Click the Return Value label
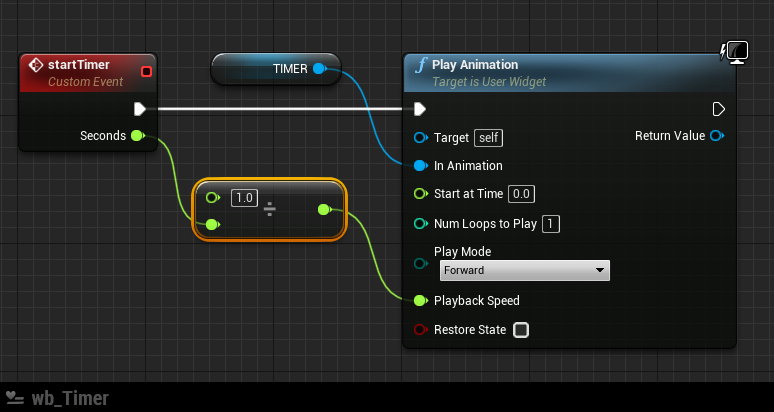Viewport: 774px width, 412px height. pos(670,136)
